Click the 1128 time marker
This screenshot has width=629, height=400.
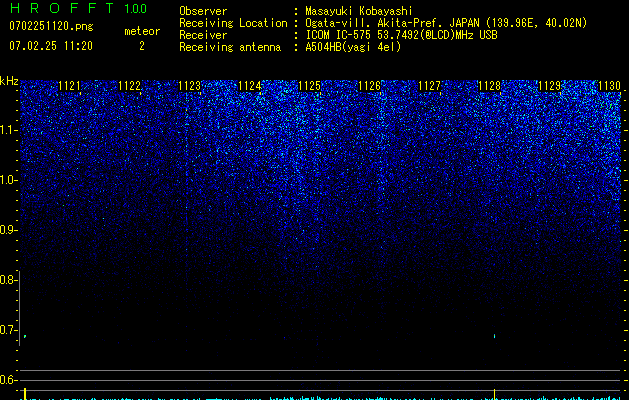coord(490,86)
